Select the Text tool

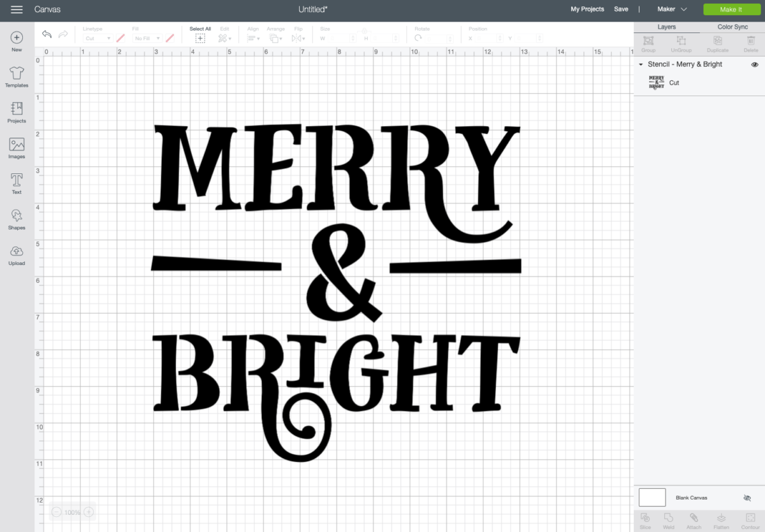[x=17, y=184]
